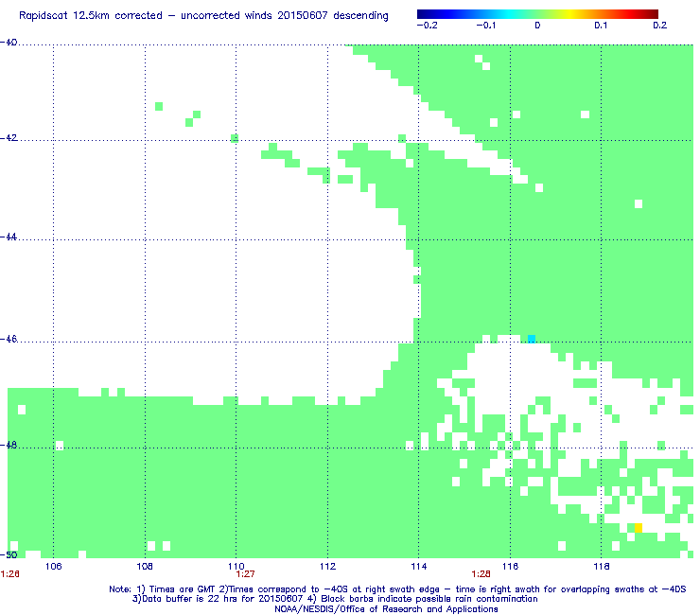Click the 'NOAA/NESDIS/Office of Research and Applications' credit
700x615 pixels.
pyautogui.click(x=386, y=609)
